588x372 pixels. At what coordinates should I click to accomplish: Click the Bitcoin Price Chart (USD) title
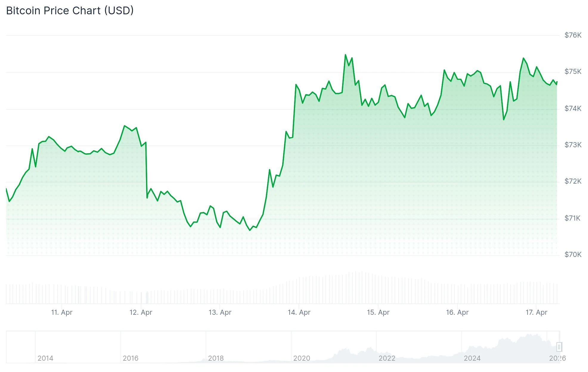[x=70, y=11]
